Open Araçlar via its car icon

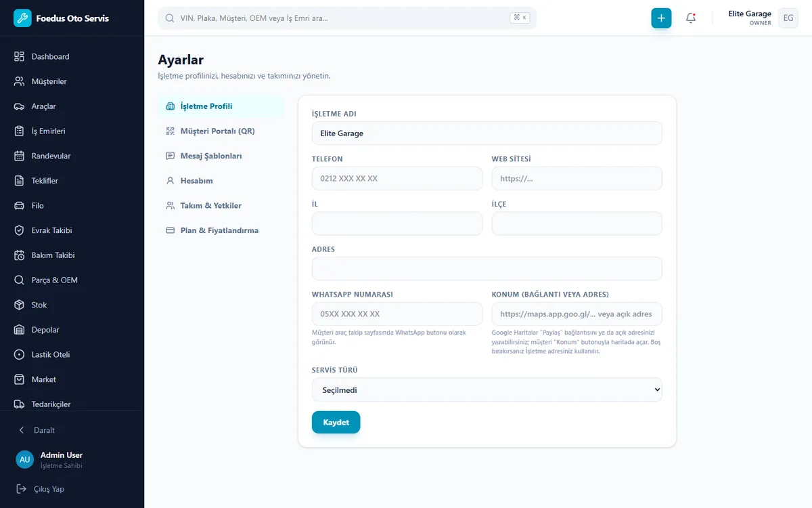pyautogui.click(x=19, y=106)
